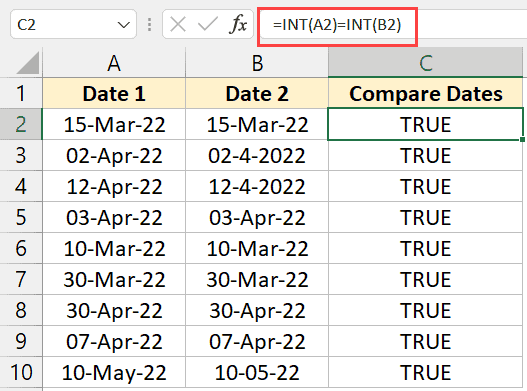This screenshot has height=391, width=527.
Task: Select the TRUE cell in row 3
Action: (425, 155)
